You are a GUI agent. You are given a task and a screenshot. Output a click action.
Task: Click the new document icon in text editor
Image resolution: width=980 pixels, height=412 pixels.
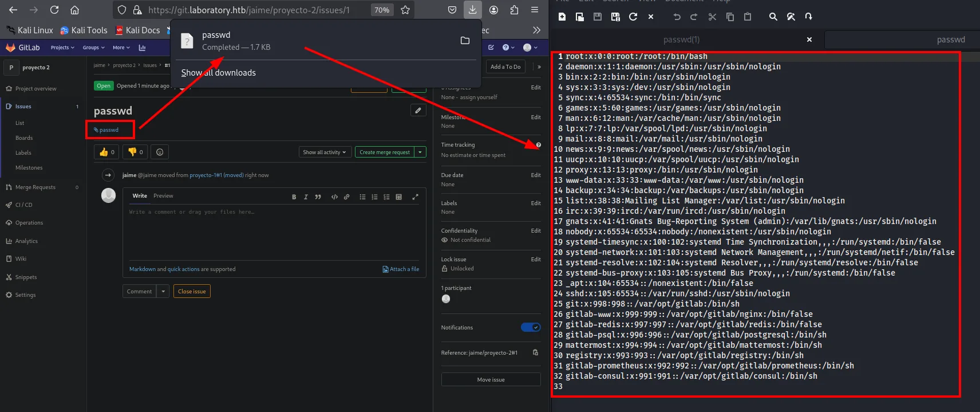point(562,17)
